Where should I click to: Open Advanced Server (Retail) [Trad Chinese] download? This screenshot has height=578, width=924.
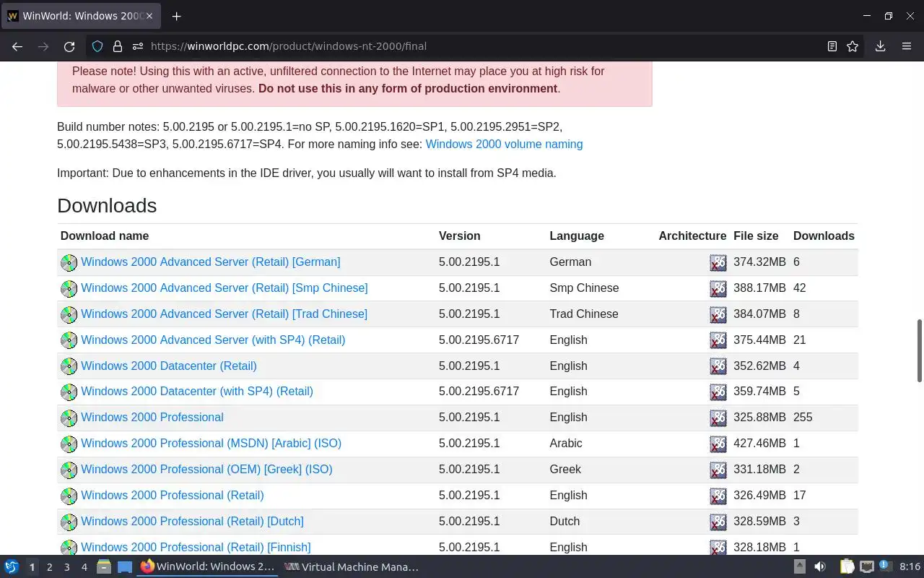pyautogui.click(x=224, y=314)
